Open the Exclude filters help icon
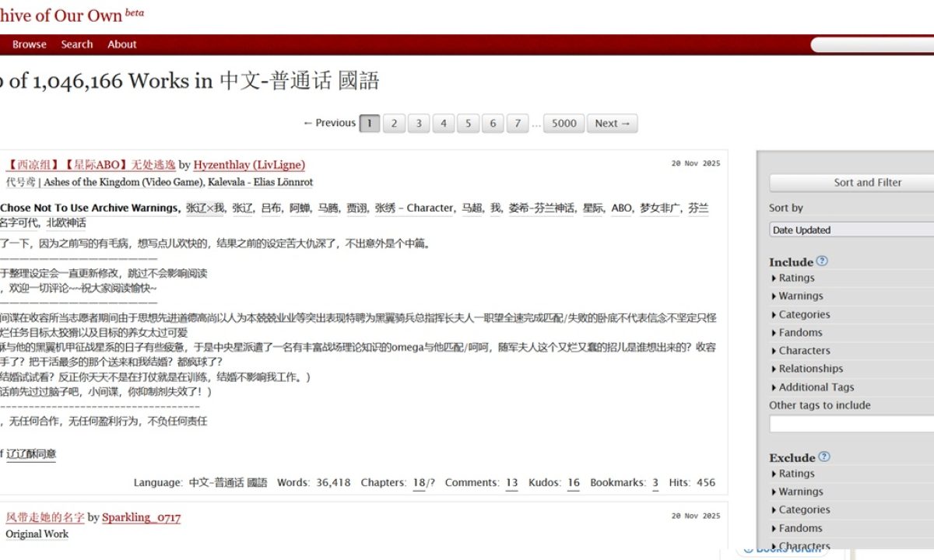The width and height of the screenshot is (934, 560). pyautogui.click(x=823, y=457)
